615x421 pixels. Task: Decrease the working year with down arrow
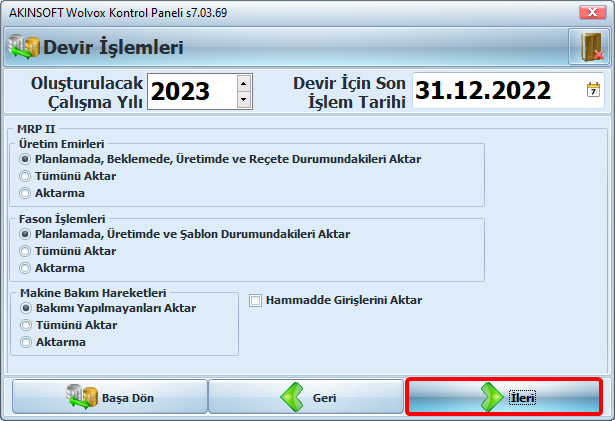tap(244, 100)
